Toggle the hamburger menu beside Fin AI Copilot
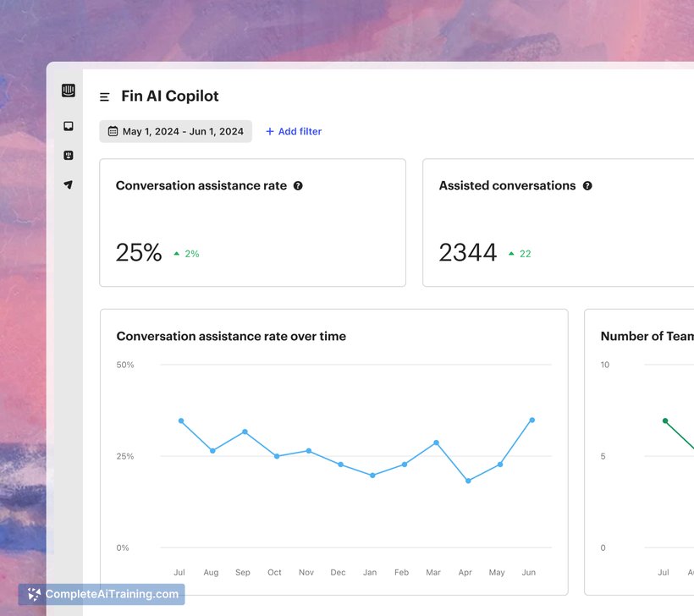 click(x=104, y=97)
